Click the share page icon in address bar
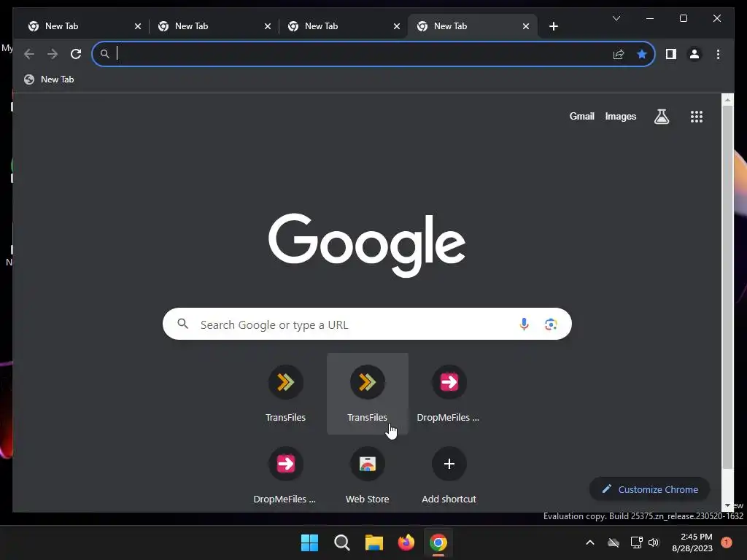 (x=619, y=54)
